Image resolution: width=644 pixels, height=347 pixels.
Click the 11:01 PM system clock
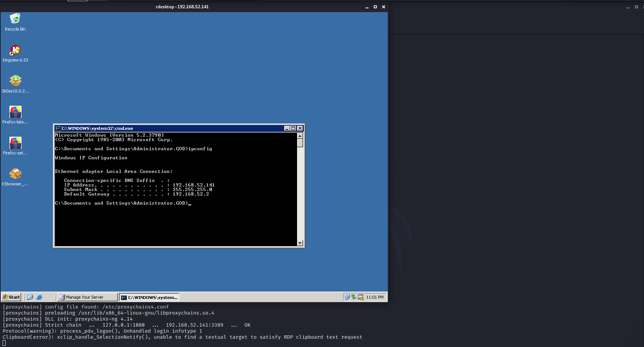[375, 297]
